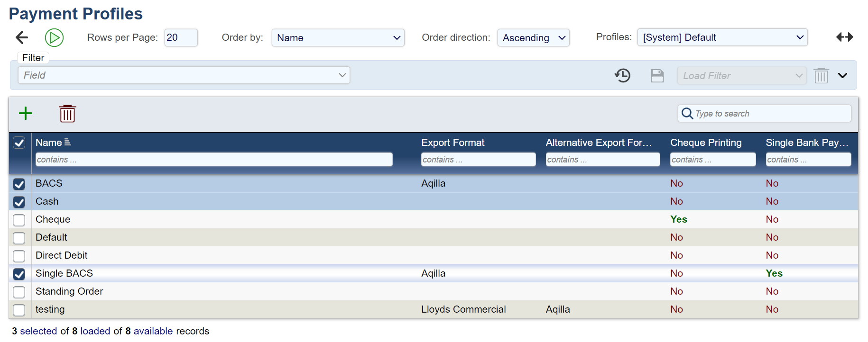Toggle the select-all header checkbox
868x342 pixels.
19,143
